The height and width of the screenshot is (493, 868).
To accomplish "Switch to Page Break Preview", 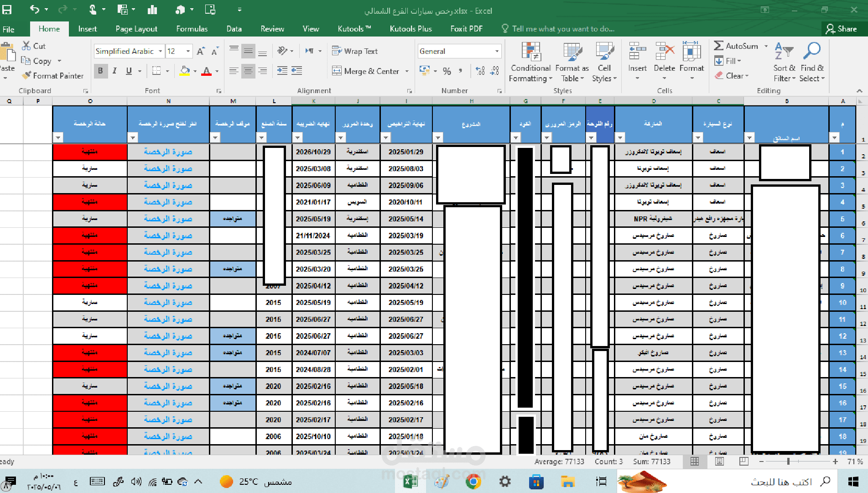I will (744, 462).
